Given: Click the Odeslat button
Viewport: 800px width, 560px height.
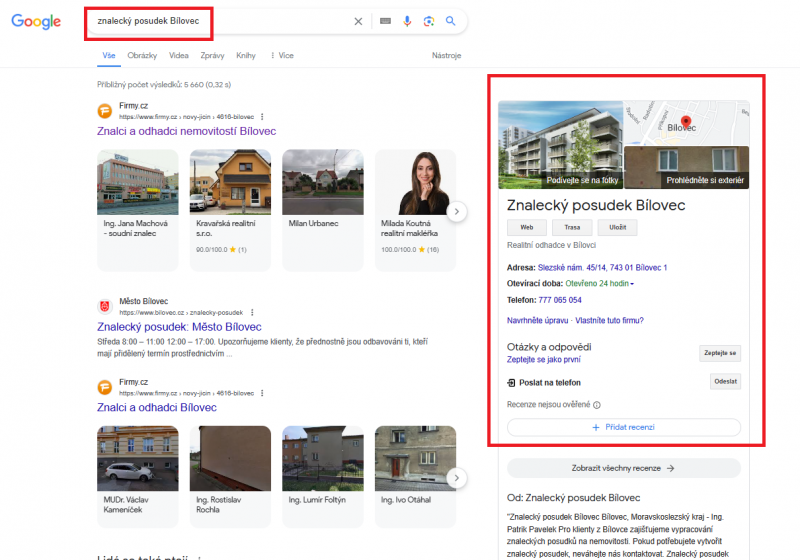Looking at the screenshot, I should point(725,381).
